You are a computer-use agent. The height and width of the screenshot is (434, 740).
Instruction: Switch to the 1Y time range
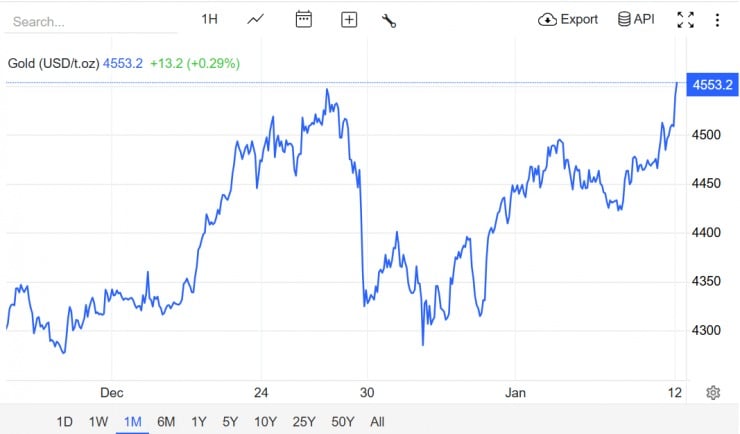click(199, 422)
